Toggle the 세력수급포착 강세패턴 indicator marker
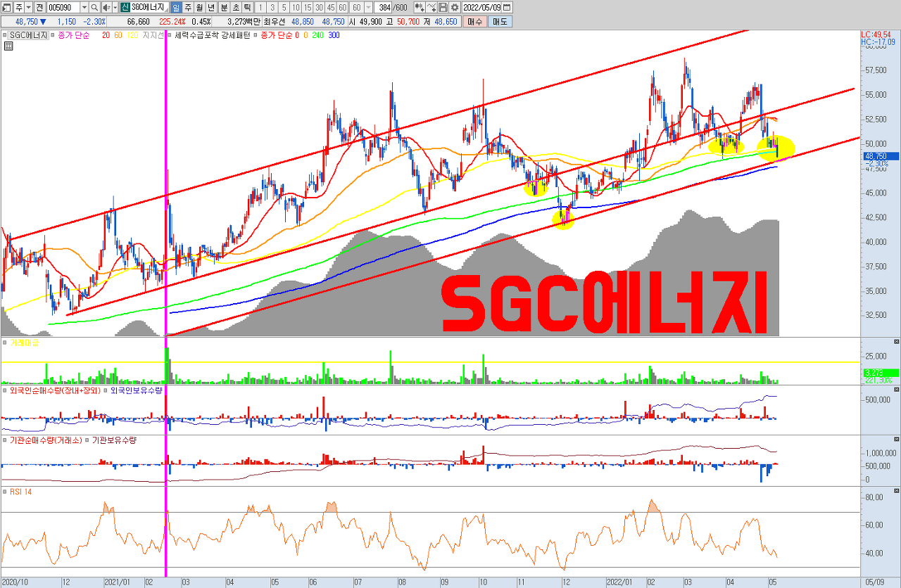Screen dimensions: 901x588 [170, 35]
